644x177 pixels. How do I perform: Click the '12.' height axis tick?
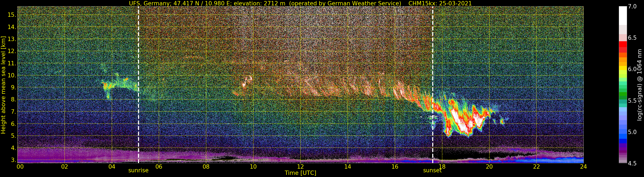click(x=12, y=51)
